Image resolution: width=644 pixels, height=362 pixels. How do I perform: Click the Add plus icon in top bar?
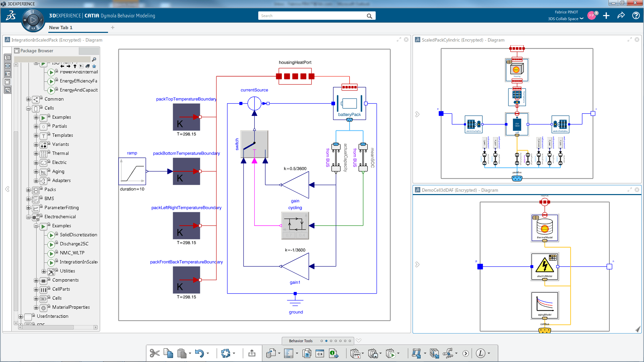point(606,16)
